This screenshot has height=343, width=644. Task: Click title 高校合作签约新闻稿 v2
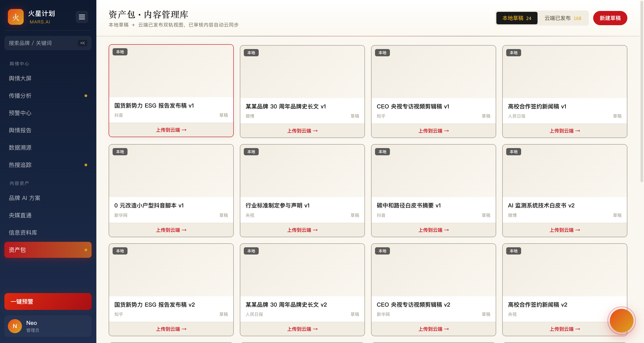point(538,304)
